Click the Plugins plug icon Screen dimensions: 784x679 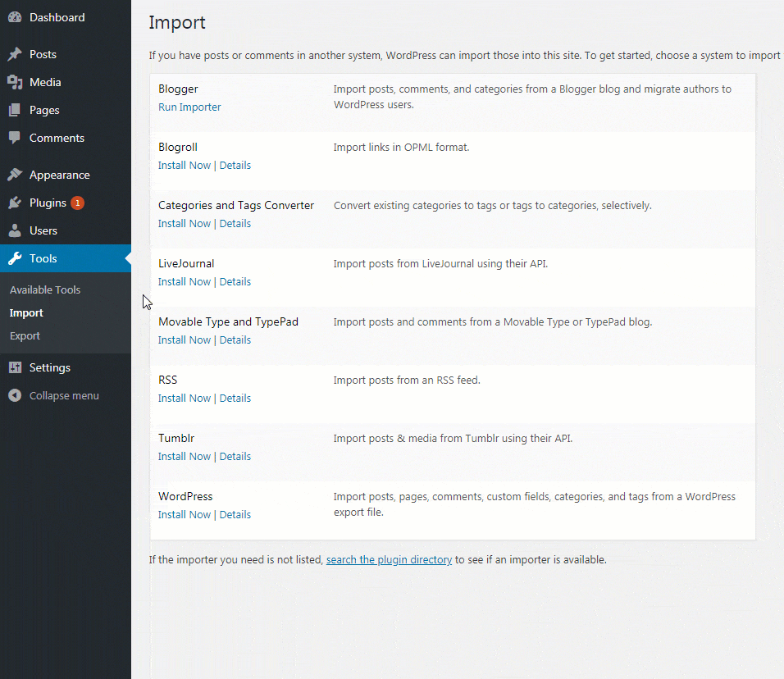point(14,203)
